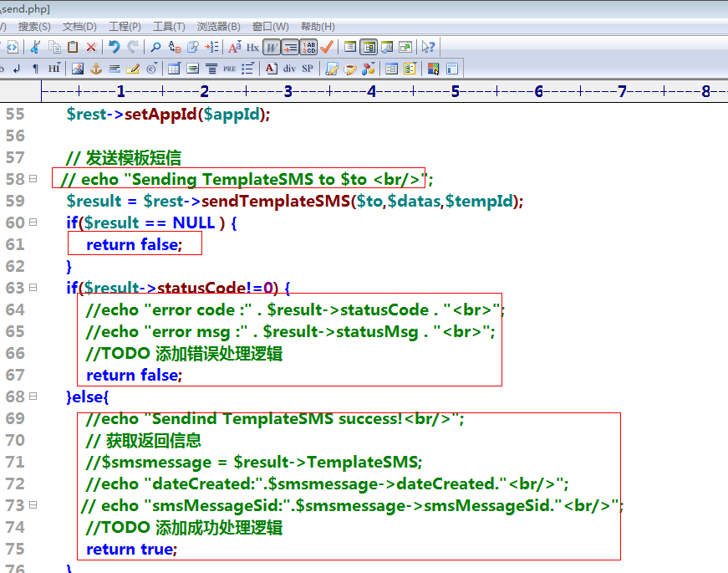Click the Script notepad-pencil icon
This screenshot has height=573, width=728.
[332, 69]
